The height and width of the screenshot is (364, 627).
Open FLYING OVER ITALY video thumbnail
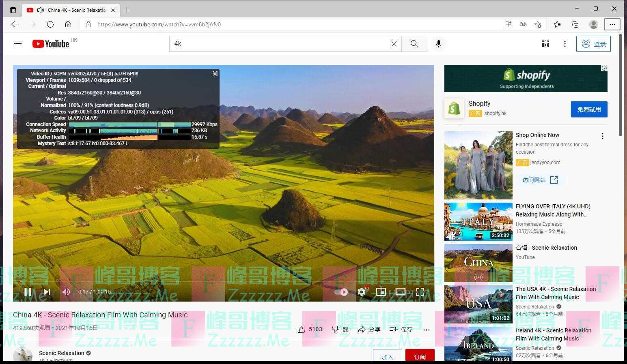point(478,222)
